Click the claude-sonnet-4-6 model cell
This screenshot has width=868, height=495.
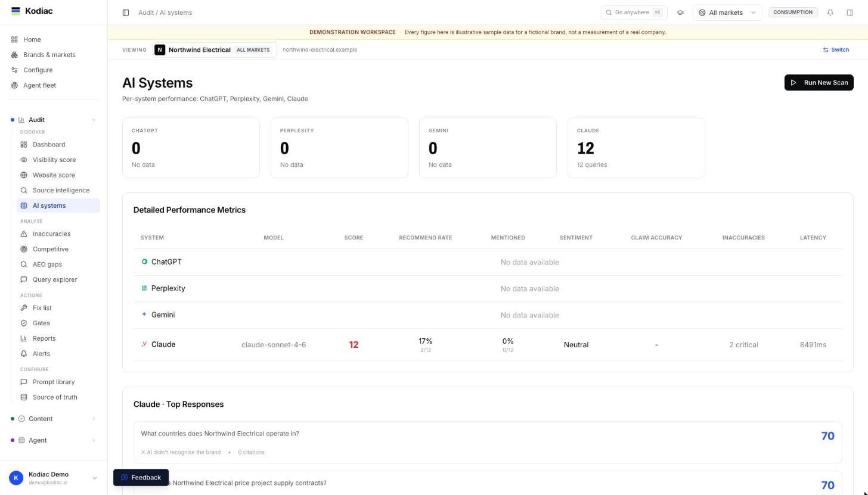[x=274, y=345]
